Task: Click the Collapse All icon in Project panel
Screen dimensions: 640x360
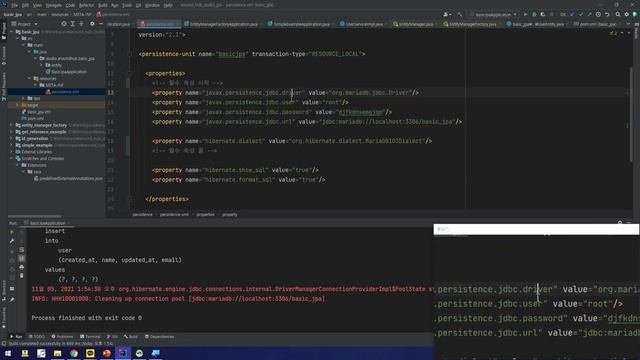Action: click(x=81, y=24)
